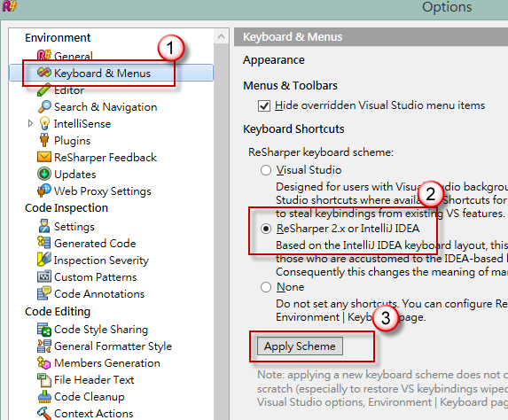Open Code Inspection Settings page
The width and height of the screenshot is (508, 420).
coord(74,227)
